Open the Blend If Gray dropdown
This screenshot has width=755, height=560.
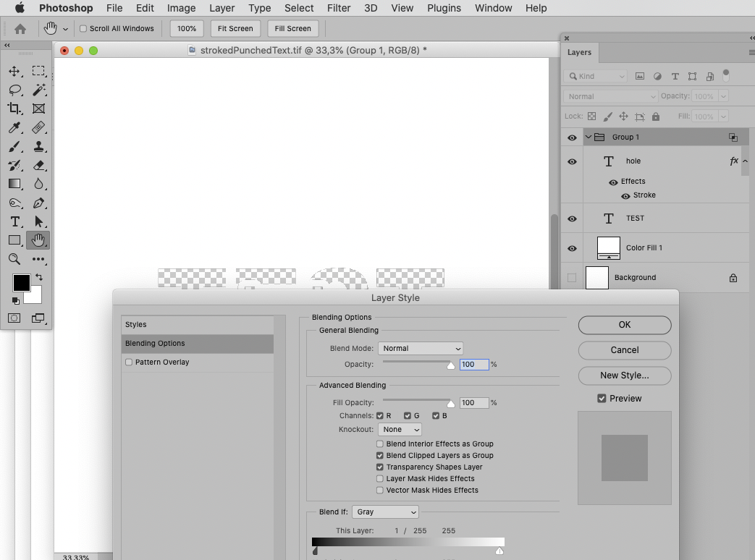pos(385,512)
